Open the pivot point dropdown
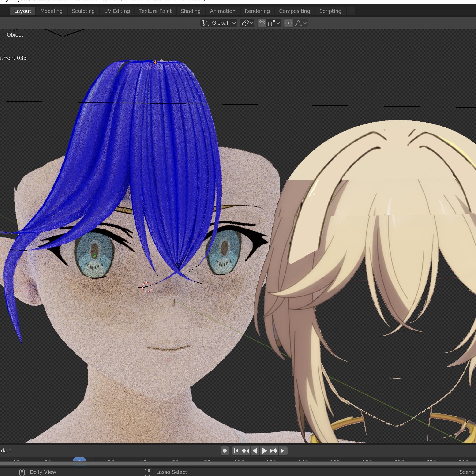476x476 pixels. coord(247,23)
